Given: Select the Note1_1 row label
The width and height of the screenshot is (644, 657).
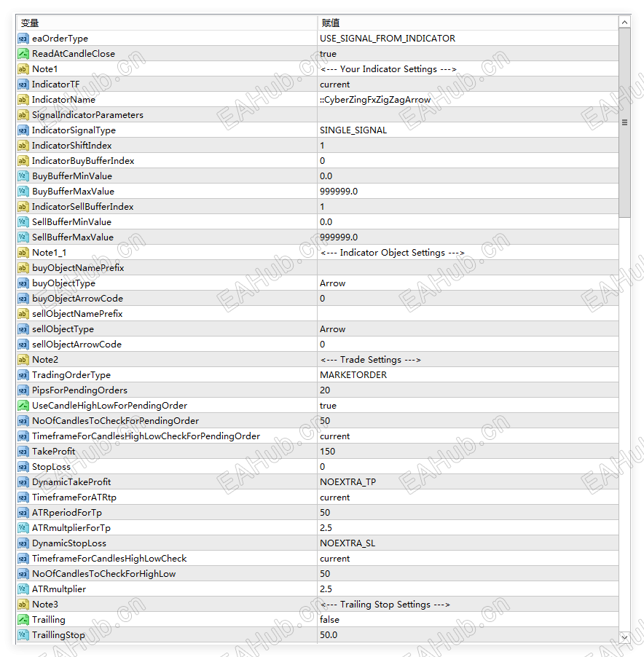Looking at the screenshot, I should [x=49, y=253].
